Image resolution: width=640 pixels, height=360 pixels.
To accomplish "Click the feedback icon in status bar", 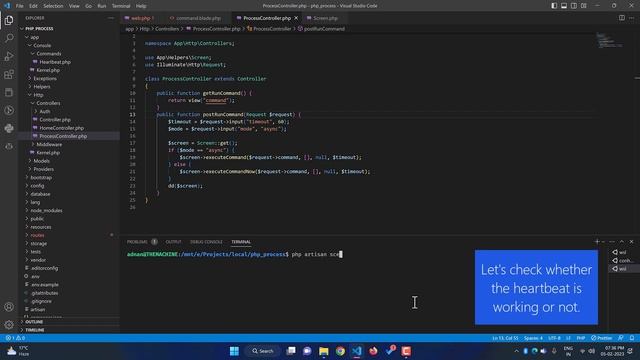I will pos(621,338).
